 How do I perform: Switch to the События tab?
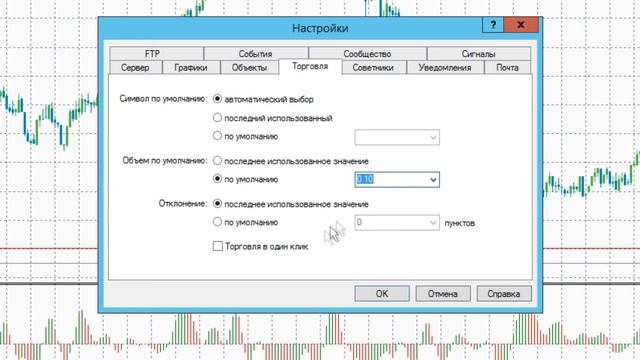[256, 53]
